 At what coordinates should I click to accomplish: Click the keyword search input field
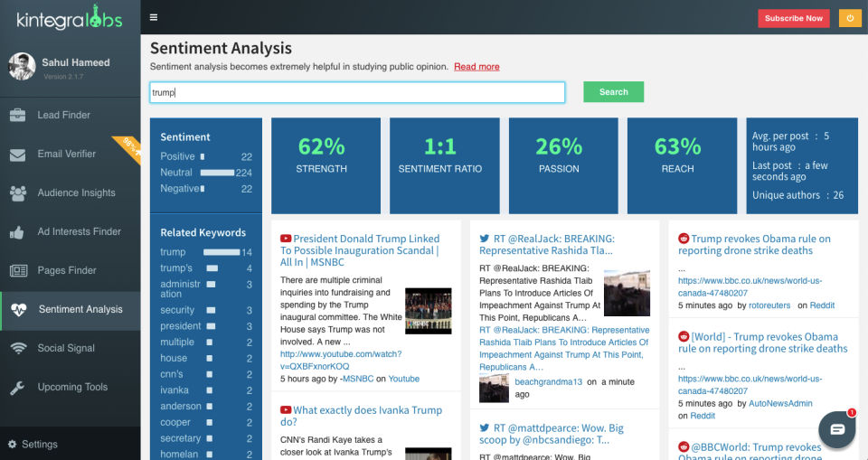coord(358,92)
